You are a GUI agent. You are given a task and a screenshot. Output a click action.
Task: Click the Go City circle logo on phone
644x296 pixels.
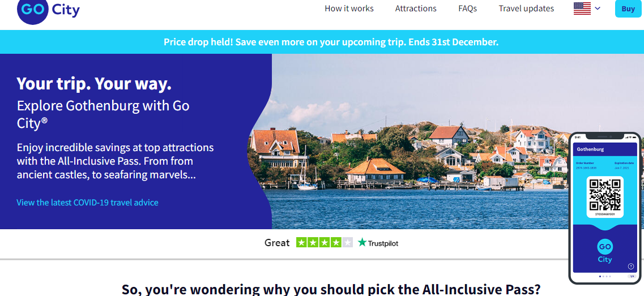point(604,247)
